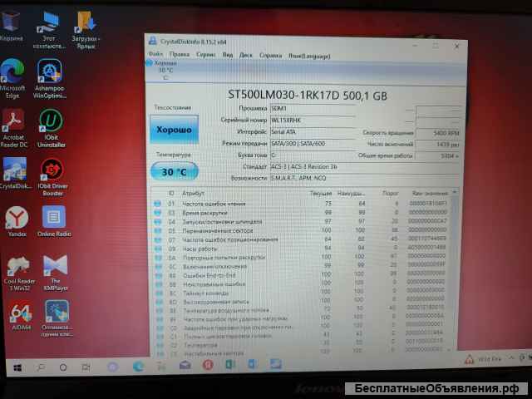Viewport: 532px width, 399px height.
Task: Click the warning triangle tray icon
Action: pyautogui.click(x=469, y=359)
